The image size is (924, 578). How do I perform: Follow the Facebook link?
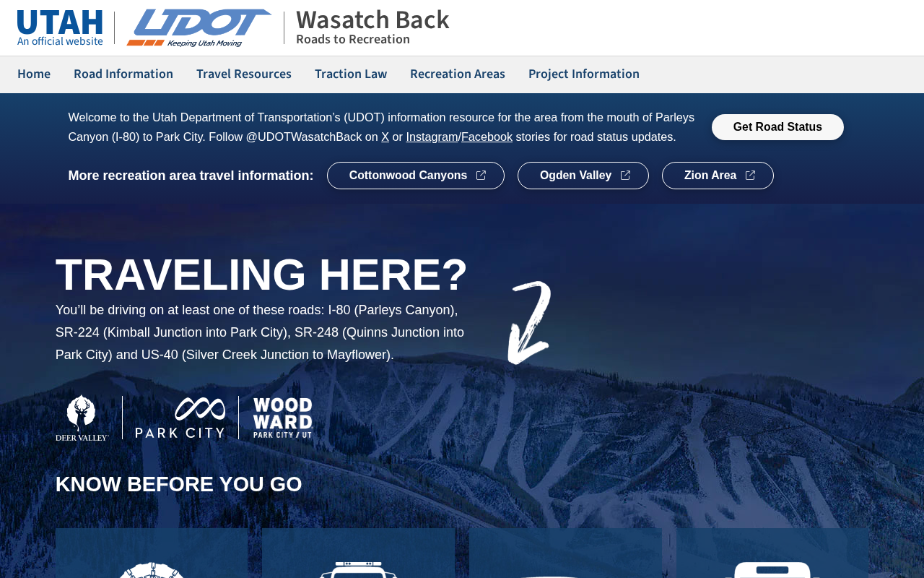[x=487, y=137]
